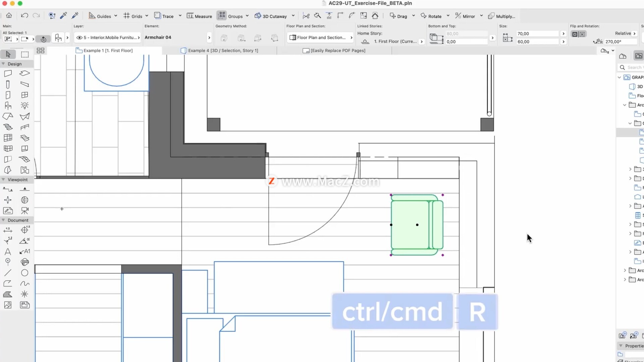Toggle the Trace reference feature
The image size is (644, 362).
click(x=164, y=16)
